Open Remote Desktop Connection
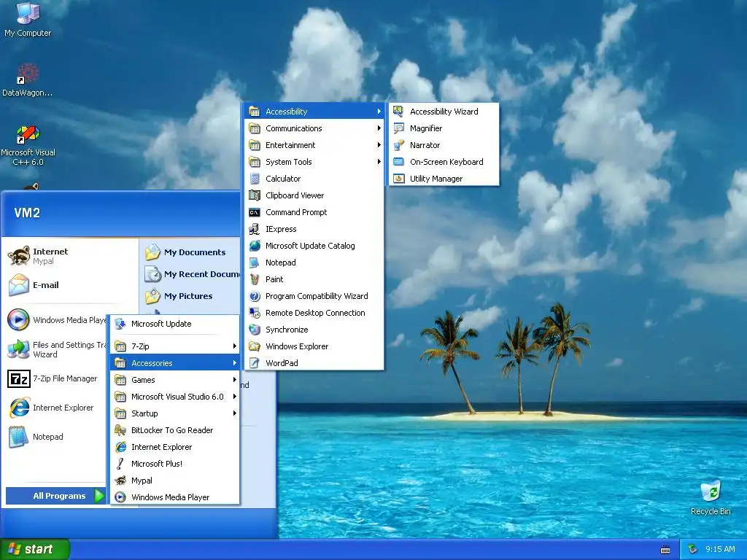747x560 pixels. (314, 313)
